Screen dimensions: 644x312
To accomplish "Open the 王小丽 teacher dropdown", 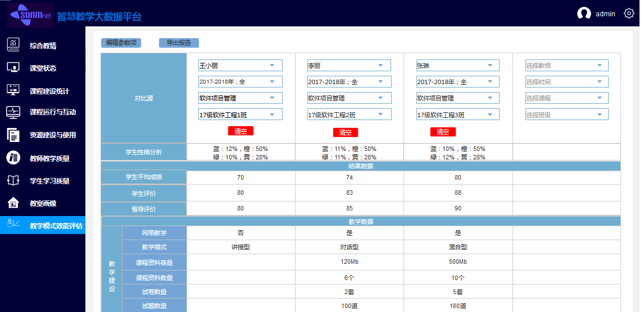I will click(x=240, y=66).
